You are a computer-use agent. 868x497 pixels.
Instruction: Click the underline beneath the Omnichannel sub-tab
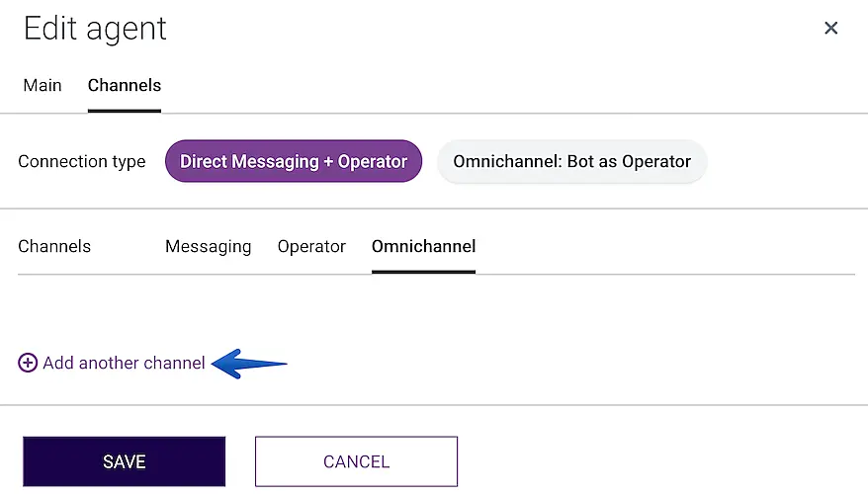click(x=423, y=272)
